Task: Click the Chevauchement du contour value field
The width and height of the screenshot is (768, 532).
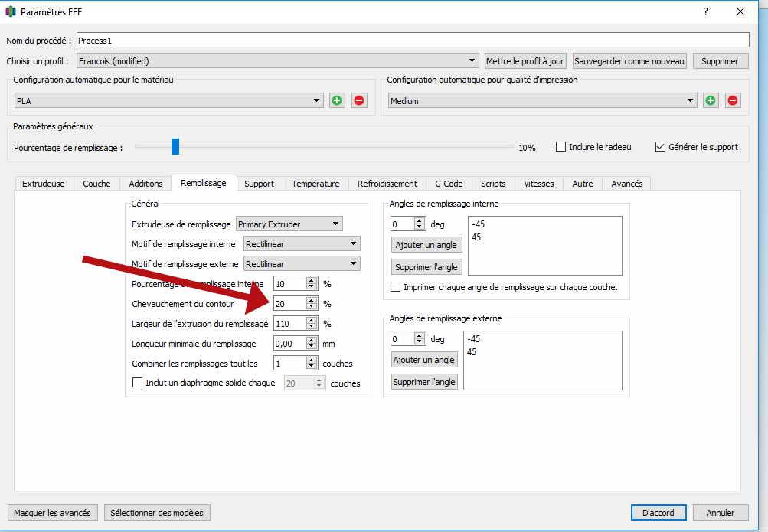Action: click(x=290, y=303)
